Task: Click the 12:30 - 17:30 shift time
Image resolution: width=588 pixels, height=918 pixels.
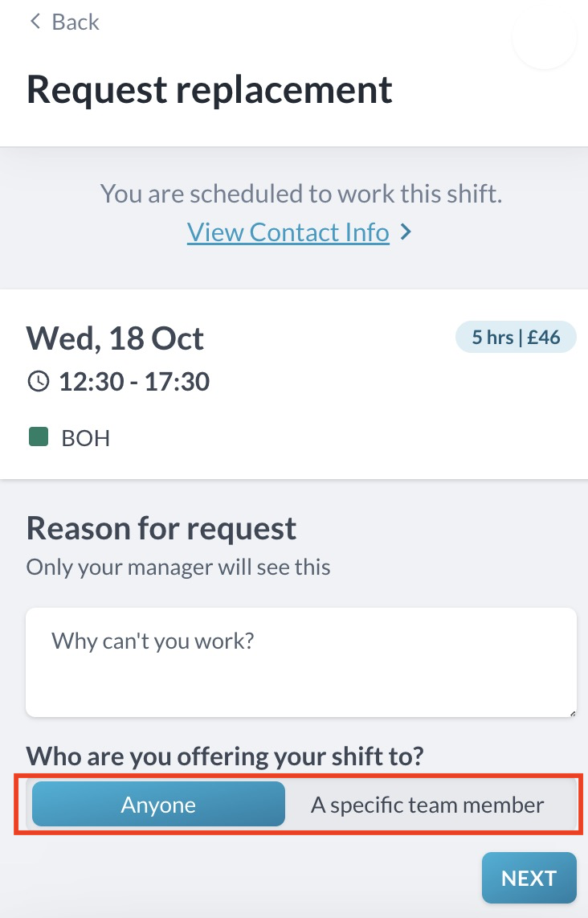Action: [134, 381]
